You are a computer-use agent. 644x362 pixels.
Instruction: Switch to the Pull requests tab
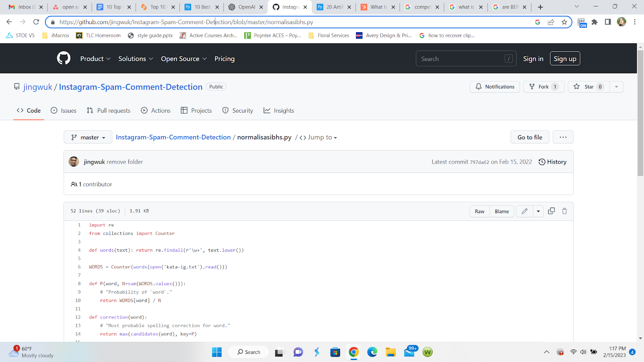pyautogui.click(x=108, y=110)
